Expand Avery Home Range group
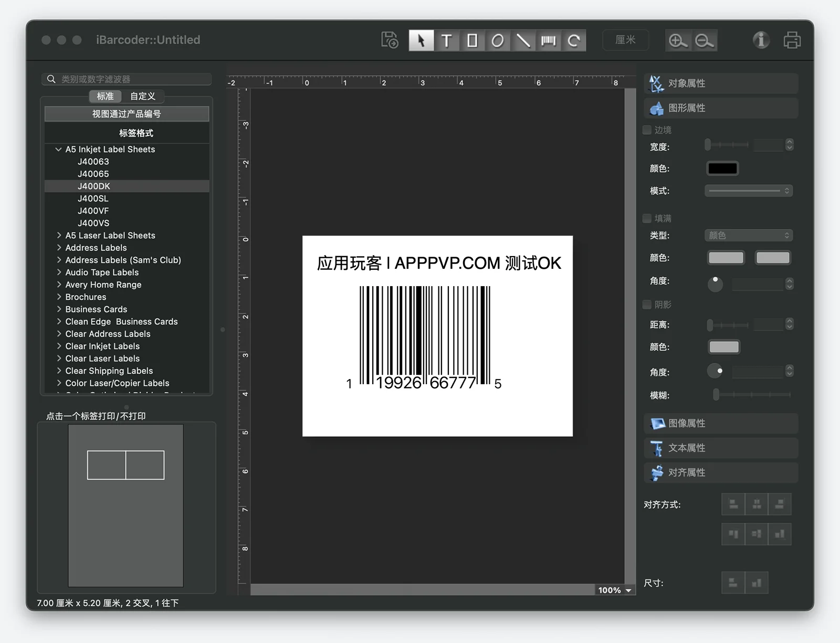Viewport: 840px width, 643px height. (x=59, y=284)
